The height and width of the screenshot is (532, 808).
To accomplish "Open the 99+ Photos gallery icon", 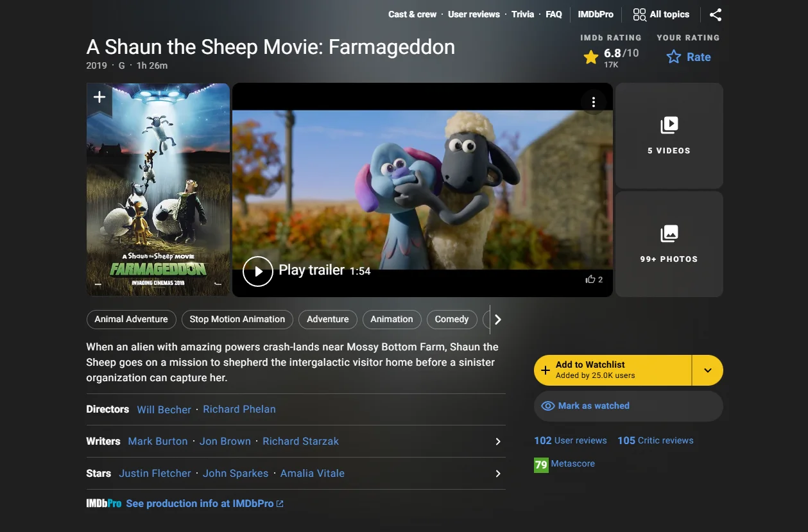I will click(669, 234).
